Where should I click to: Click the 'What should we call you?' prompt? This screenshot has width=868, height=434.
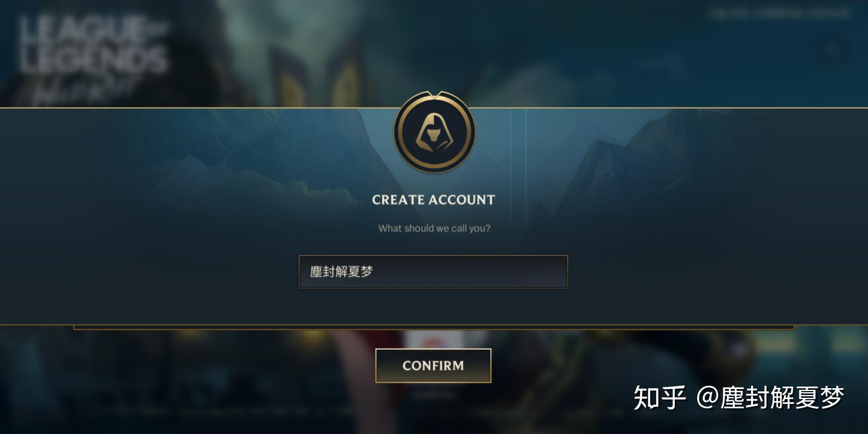coord(434,228)
